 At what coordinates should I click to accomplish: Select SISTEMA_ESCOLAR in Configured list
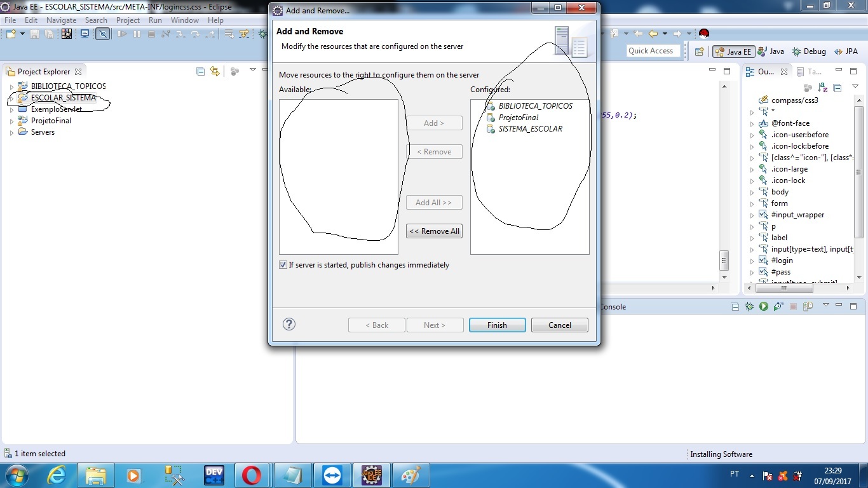[530, 129]
